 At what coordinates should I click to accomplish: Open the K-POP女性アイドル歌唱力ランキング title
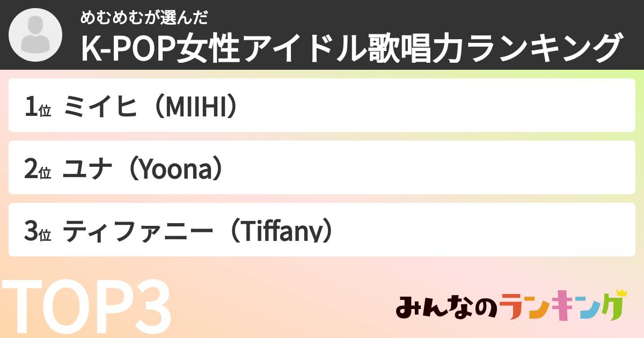tap(352, 48)
